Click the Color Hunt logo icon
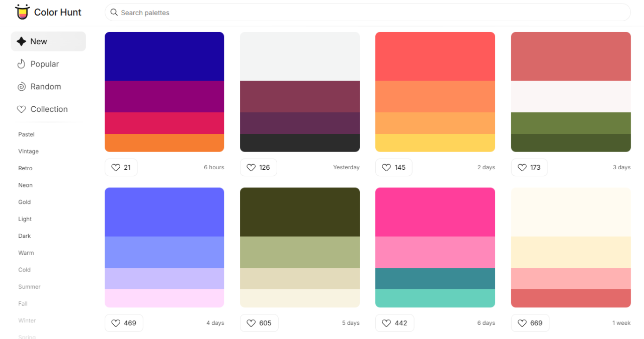The width and height of the screenshot is (644, 339). (22, 12)
